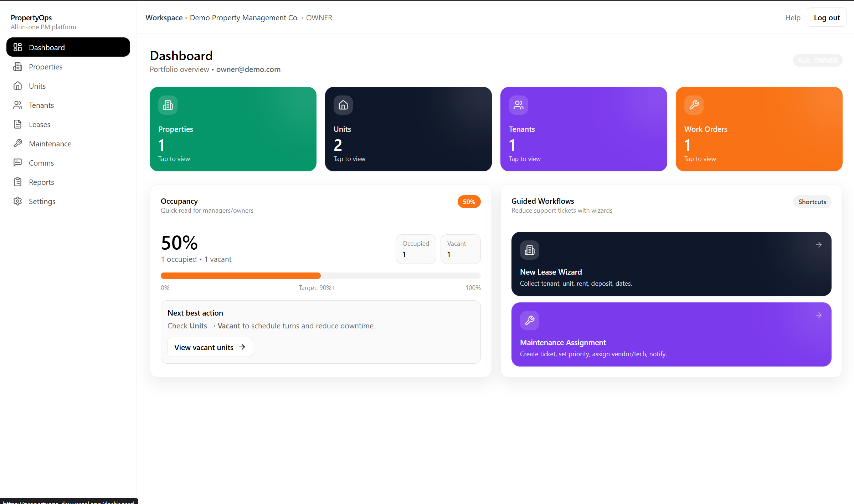Open Reports from the sidebar
The image size is (854, 504).
[x=41, y=182]
